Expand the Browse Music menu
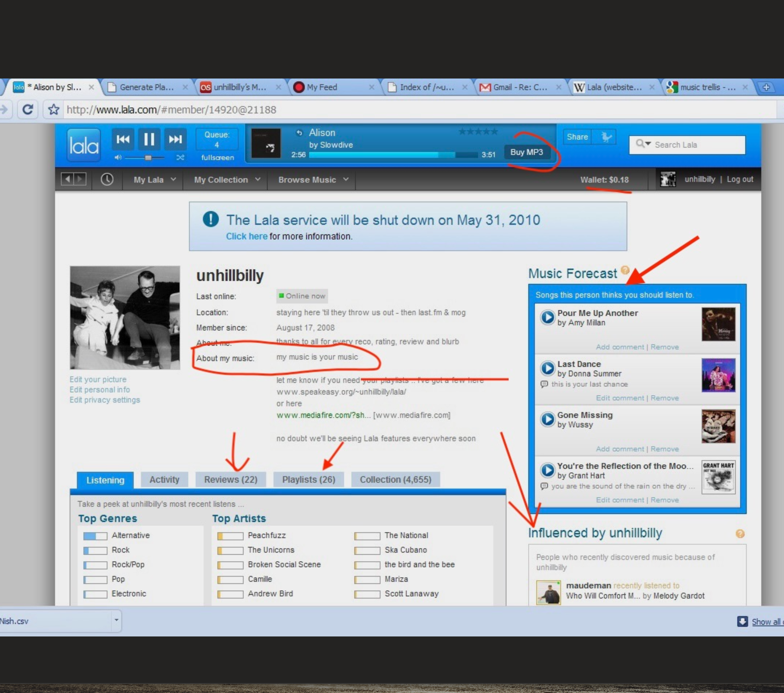Viewport: 784px width, 693px height. [313, 180]
